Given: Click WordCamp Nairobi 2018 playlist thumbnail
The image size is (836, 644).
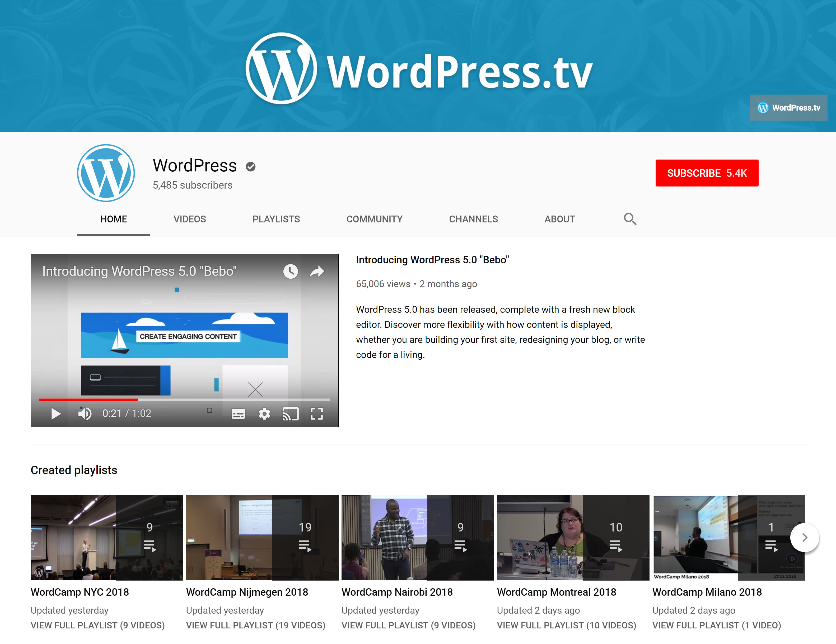Looking at the screenshot, I should coord(417,537).
